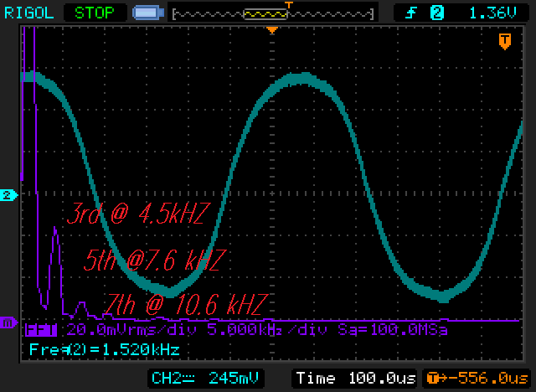536x392 pixels.
Task: Click the green STOP status indicator
Action: point(95,13)
